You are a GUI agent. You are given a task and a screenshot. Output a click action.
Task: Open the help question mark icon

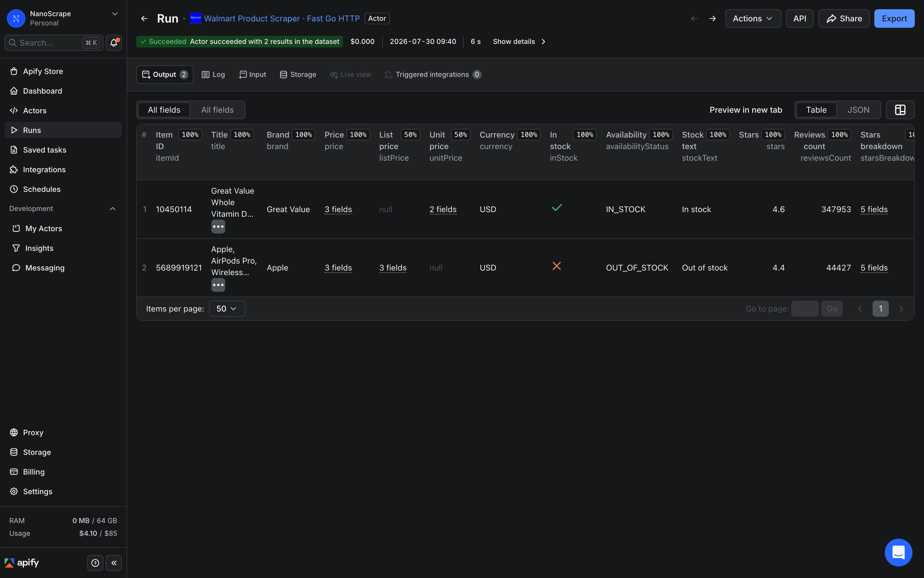[x=96, y=563]
